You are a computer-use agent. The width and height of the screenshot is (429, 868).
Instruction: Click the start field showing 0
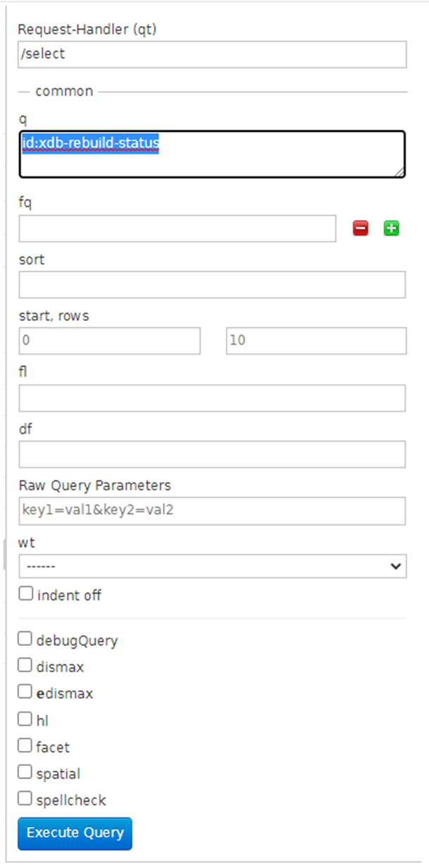[x=109, y=341]
